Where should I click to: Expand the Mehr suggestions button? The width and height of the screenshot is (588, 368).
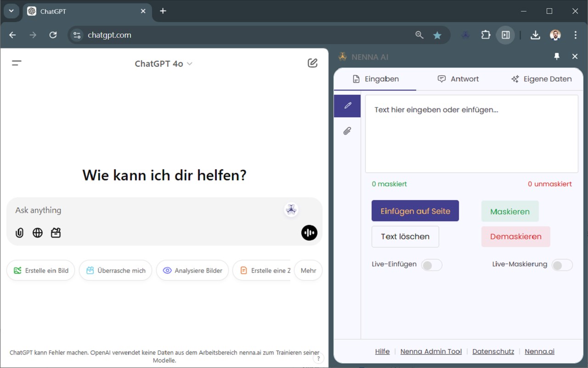point(308,270)
